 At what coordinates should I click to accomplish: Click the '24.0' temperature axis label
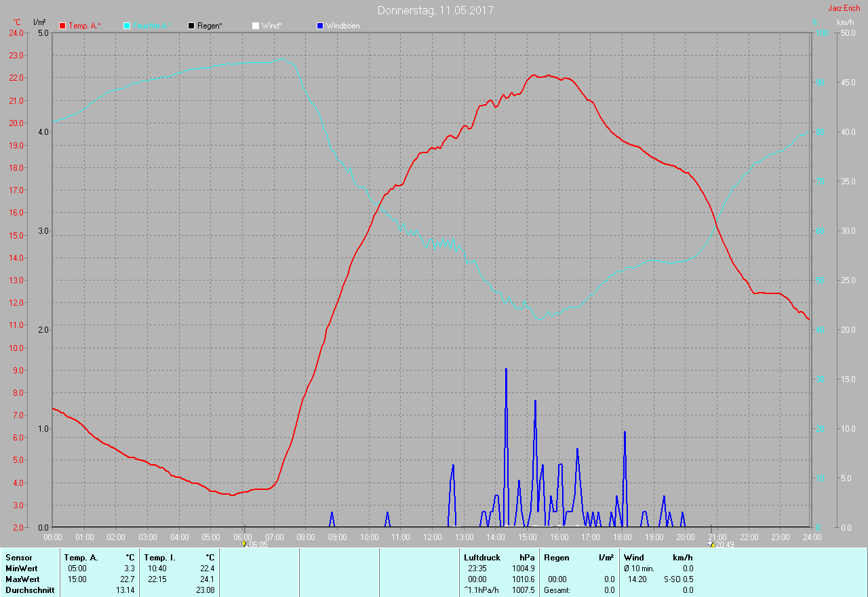pos(16,33)
